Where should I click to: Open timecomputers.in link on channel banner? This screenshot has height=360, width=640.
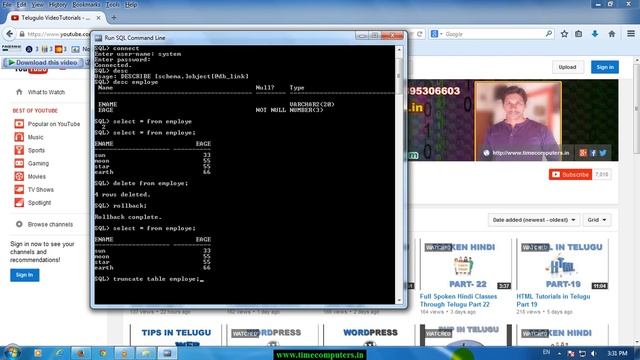click(x=530, y=153)
